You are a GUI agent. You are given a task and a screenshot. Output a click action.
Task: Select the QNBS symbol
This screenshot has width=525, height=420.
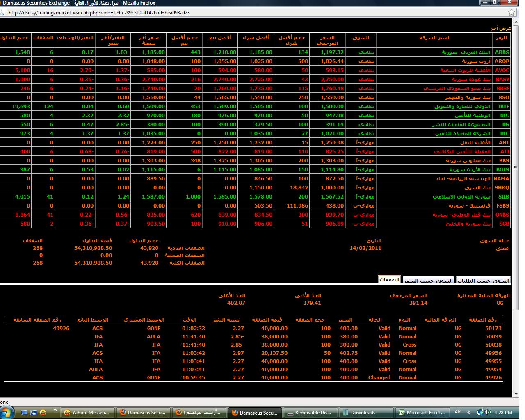[502, 215]
